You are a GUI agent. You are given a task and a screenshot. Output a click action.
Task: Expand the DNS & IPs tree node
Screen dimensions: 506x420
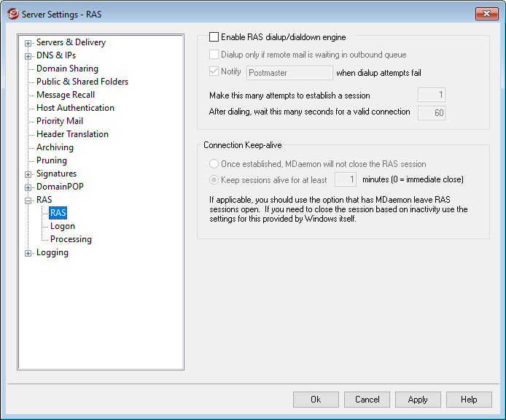pyautogui.click(x=28, y=55)
